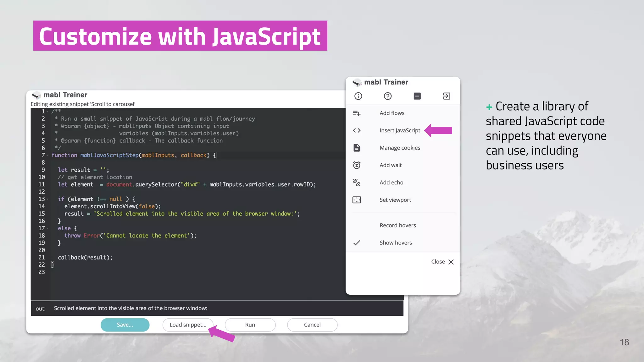Click the mabl logo in the snippet editor header
The height and width of the screenshot is (362, 644).
pos(36,95)
